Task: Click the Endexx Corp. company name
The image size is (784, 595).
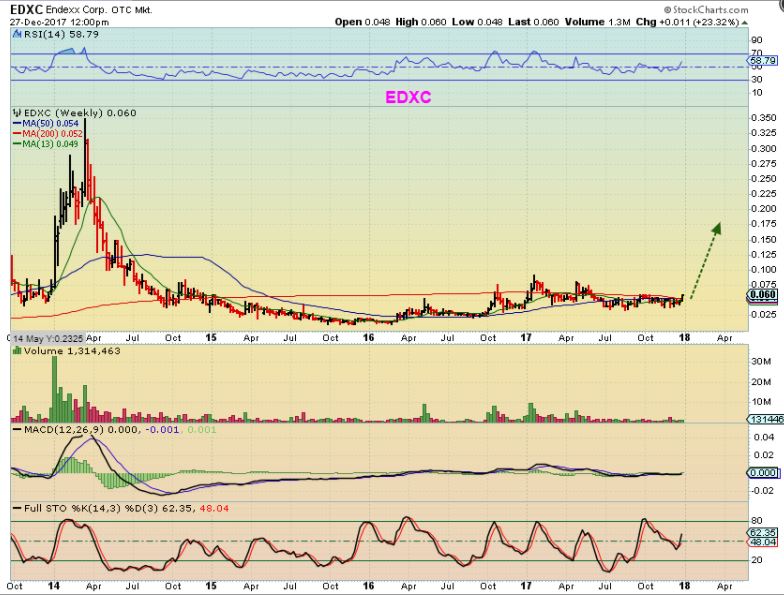Action: click(74, 10)
